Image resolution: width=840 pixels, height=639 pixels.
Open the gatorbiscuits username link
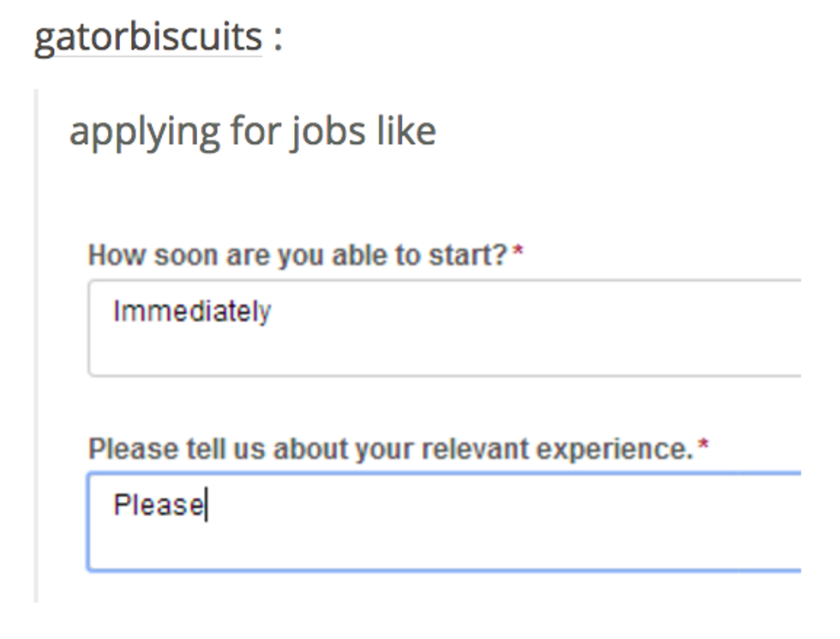(x=147, y=36)
